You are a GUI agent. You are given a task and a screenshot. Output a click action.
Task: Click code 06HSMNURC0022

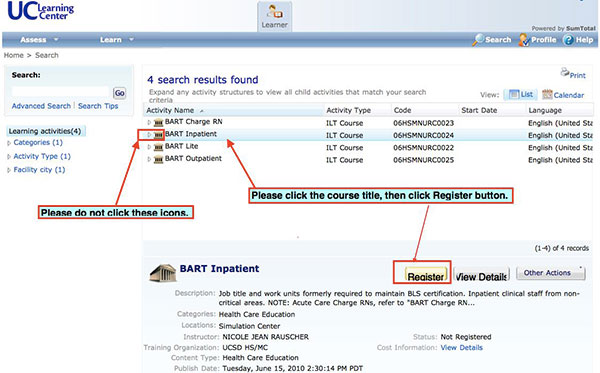(423, 148)
